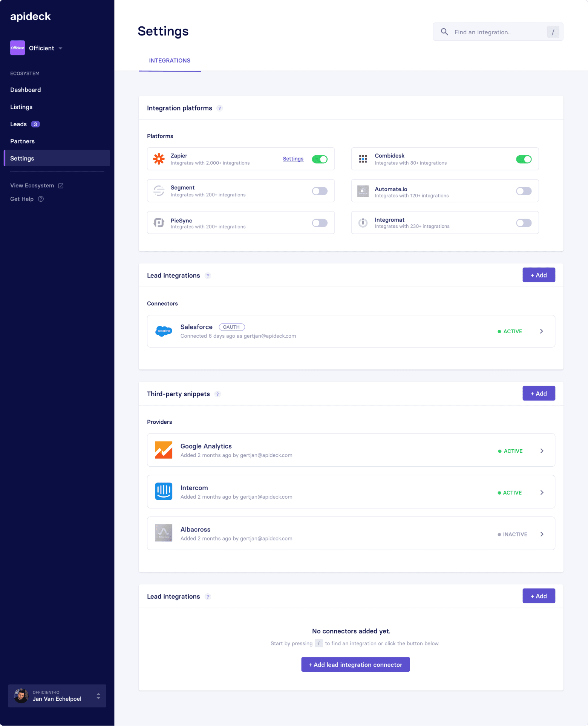The width and height of the screenshot is (588, 726).
Task: Enable the Automate.io toggle
Action: tap(524, 191)
